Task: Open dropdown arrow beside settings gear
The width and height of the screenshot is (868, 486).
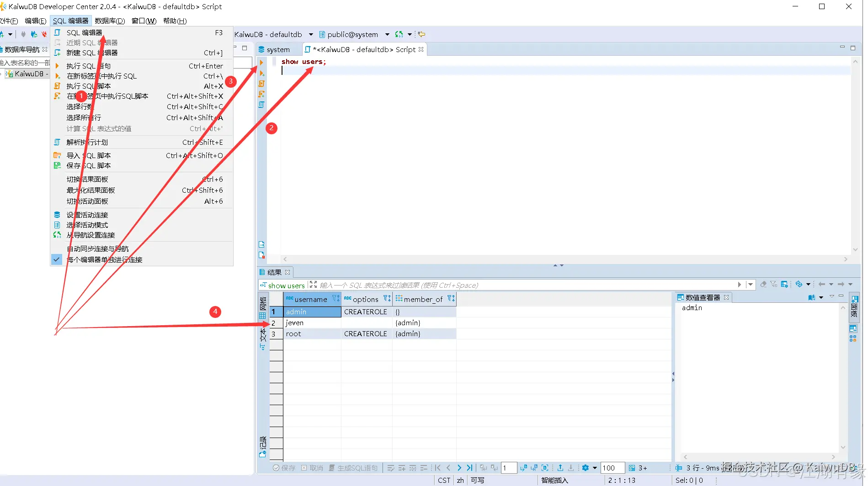Action: point(595,468)
